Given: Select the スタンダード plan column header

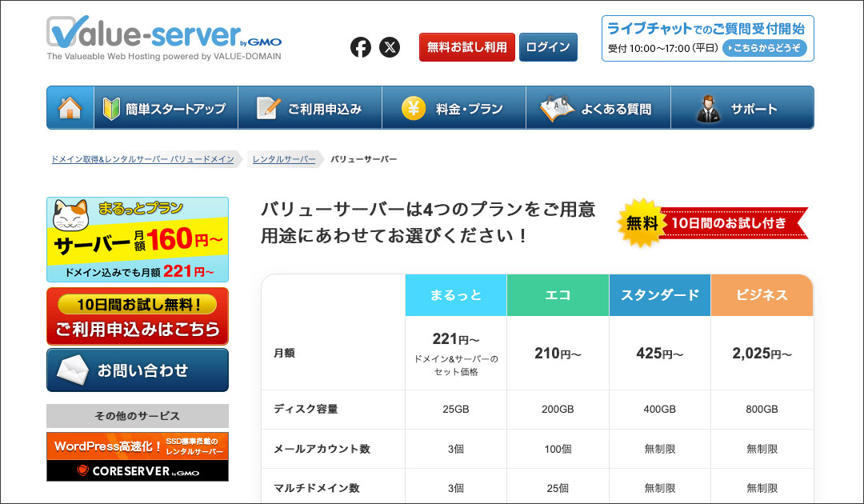Looking at the screenshot, I should point(659,295).
